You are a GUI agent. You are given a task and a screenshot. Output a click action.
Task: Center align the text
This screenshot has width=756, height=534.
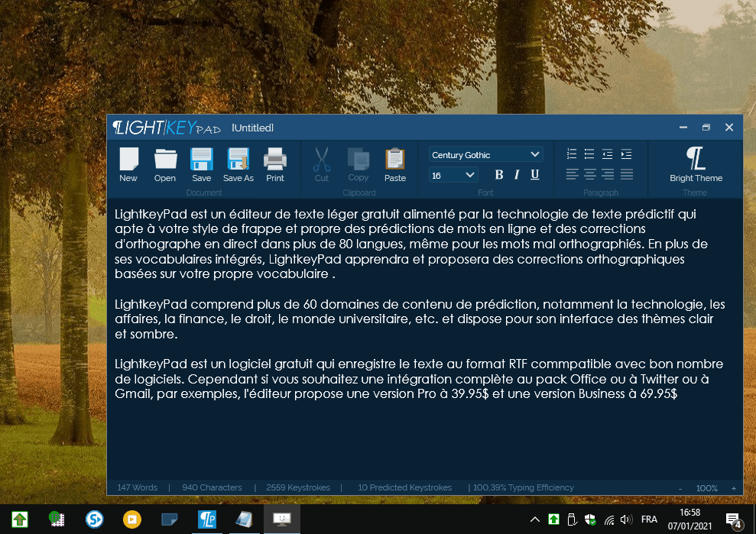[589, 174]
